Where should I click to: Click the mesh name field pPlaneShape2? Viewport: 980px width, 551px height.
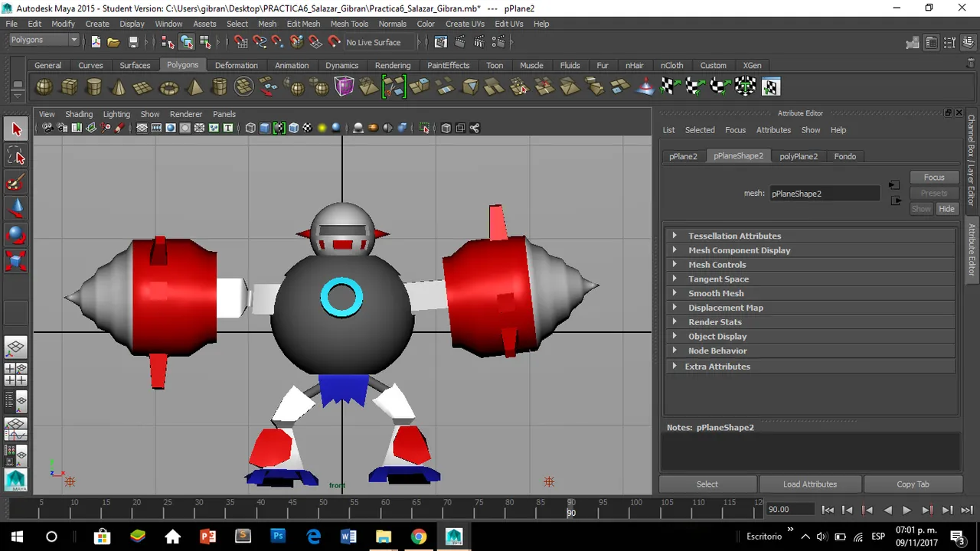coord(825,194)
